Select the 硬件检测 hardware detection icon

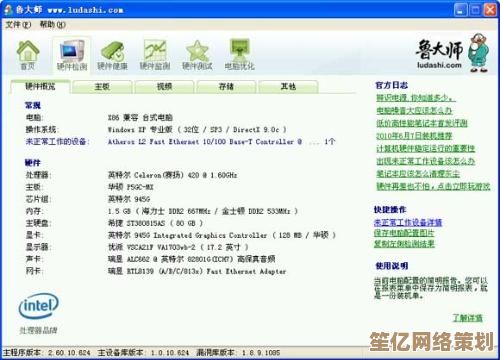coord(72,55)
